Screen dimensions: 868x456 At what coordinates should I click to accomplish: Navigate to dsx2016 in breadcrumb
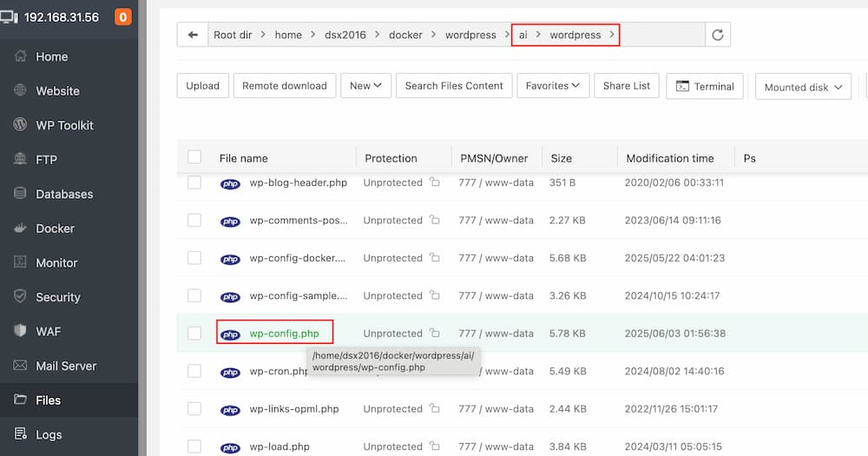pos(345,35)
